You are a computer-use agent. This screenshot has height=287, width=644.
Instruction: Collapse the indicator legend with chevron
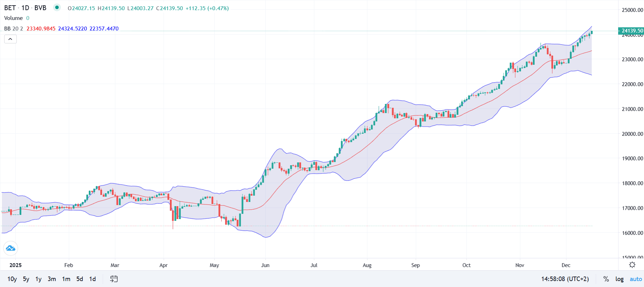point(10,39)
